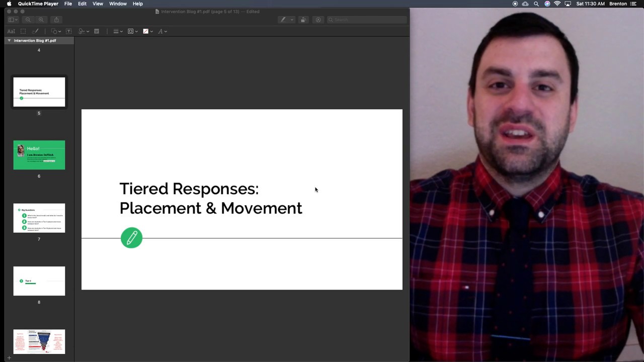Select the Highlight pen tool
Viewport: 644px width, 362px height.
tap(283, 20)
